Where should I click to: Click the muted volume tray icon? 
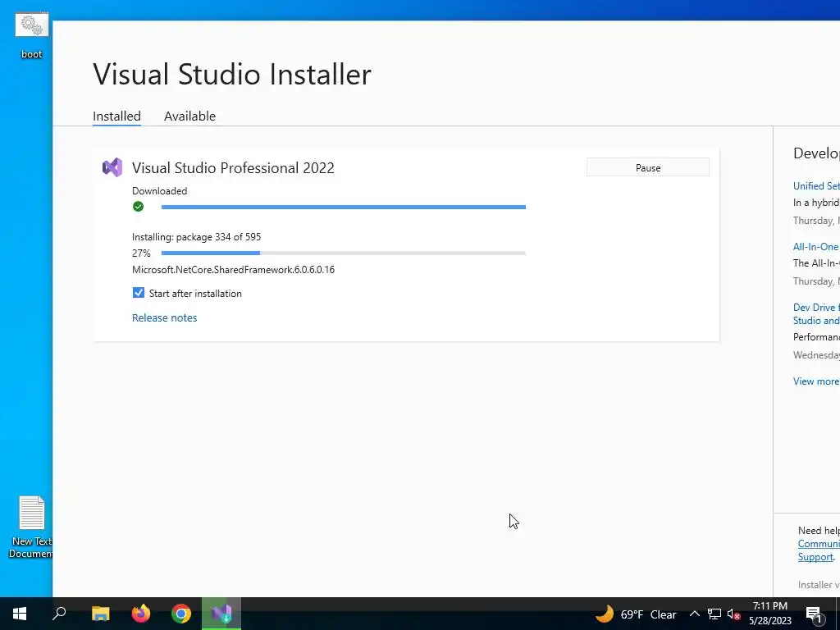[733, 614]
